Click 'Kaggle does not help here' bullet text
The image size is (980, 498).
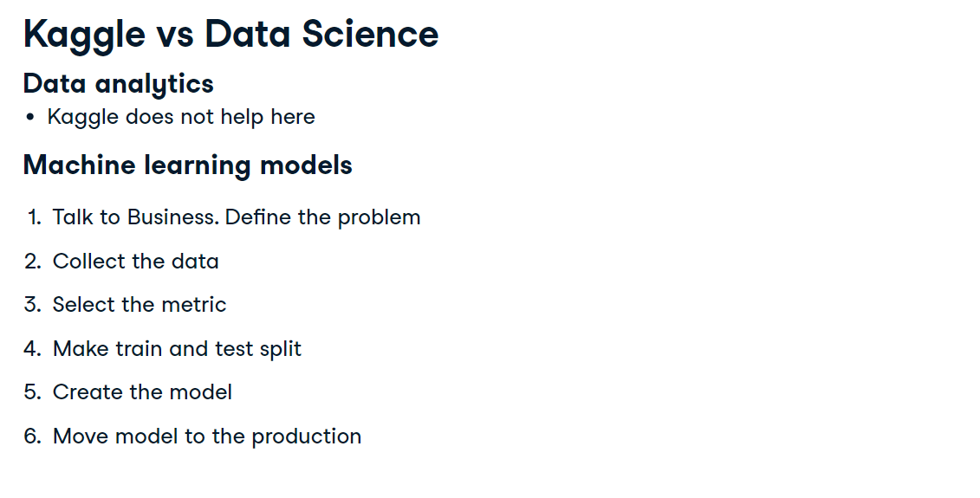[x=181, y=118]
